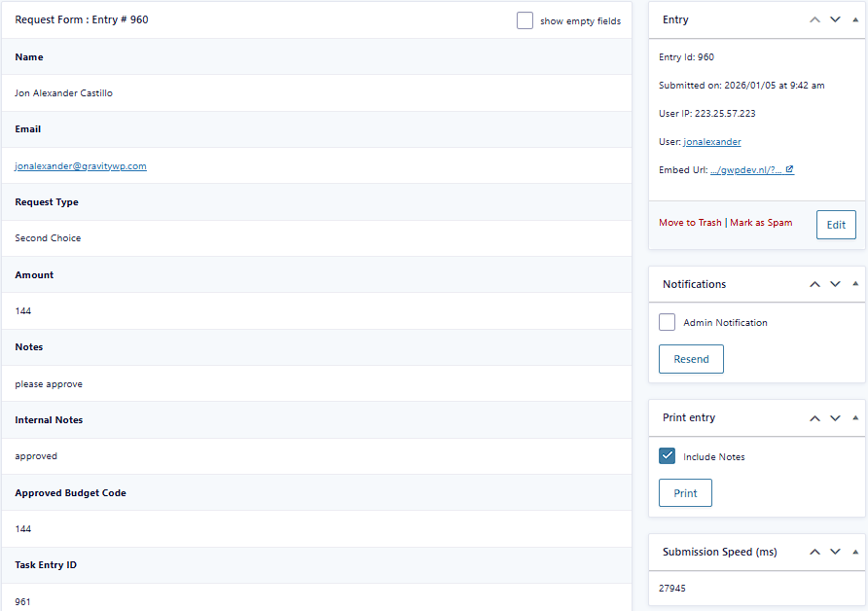
Task: Move the Entry panel up with its up arrow
Action: [x=814, y=19]
